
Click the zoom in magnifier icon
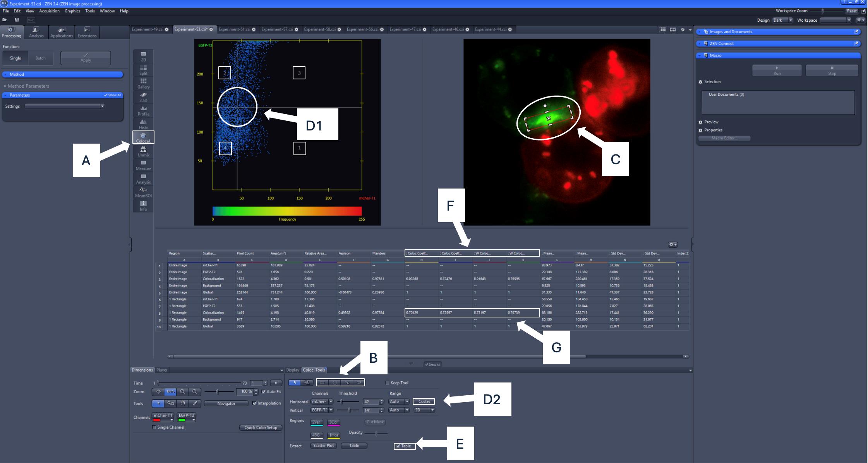click(194, 392)
